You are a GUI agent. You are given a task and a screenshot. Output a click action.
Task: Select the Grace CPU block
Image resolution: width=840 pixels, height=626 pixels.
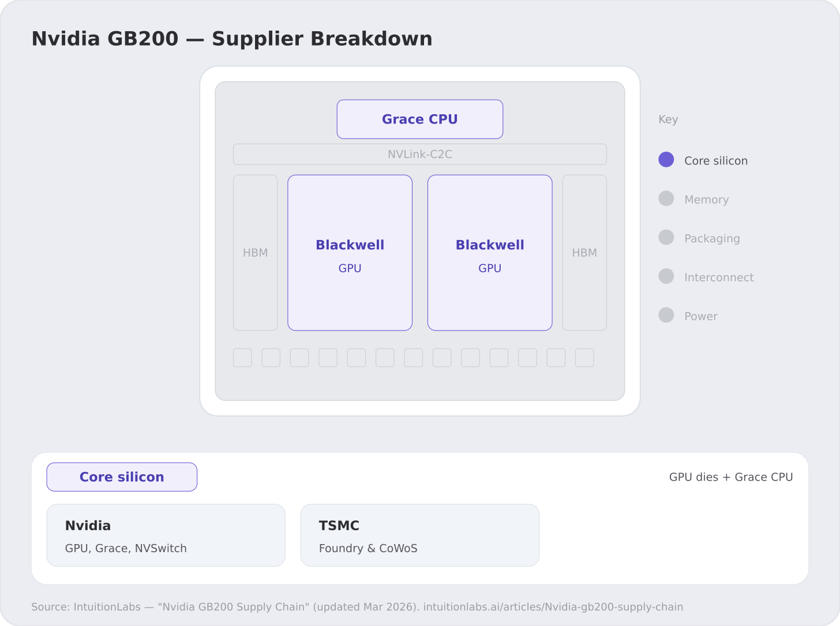pos(420,119)
